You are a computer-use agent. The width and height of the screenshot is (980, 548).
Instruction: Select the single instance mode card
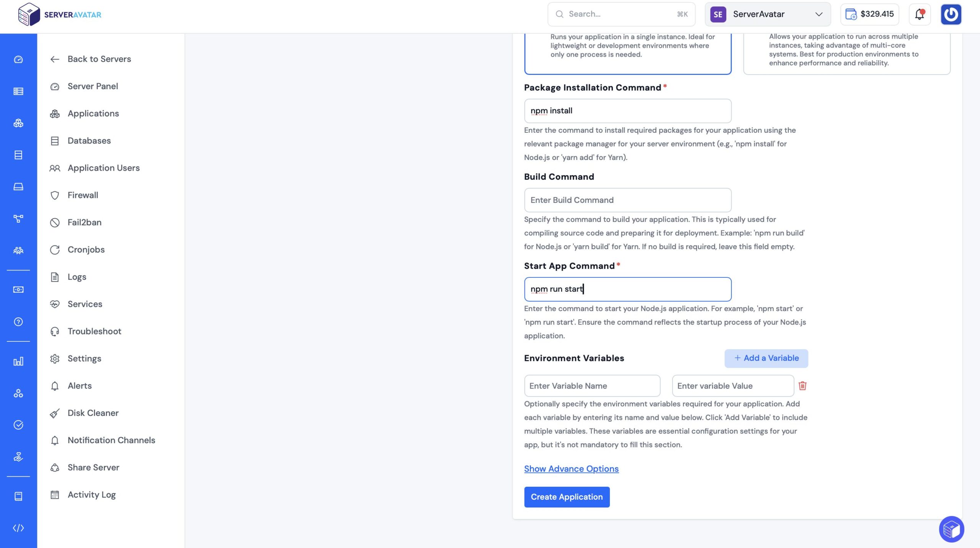click(628, 54)
